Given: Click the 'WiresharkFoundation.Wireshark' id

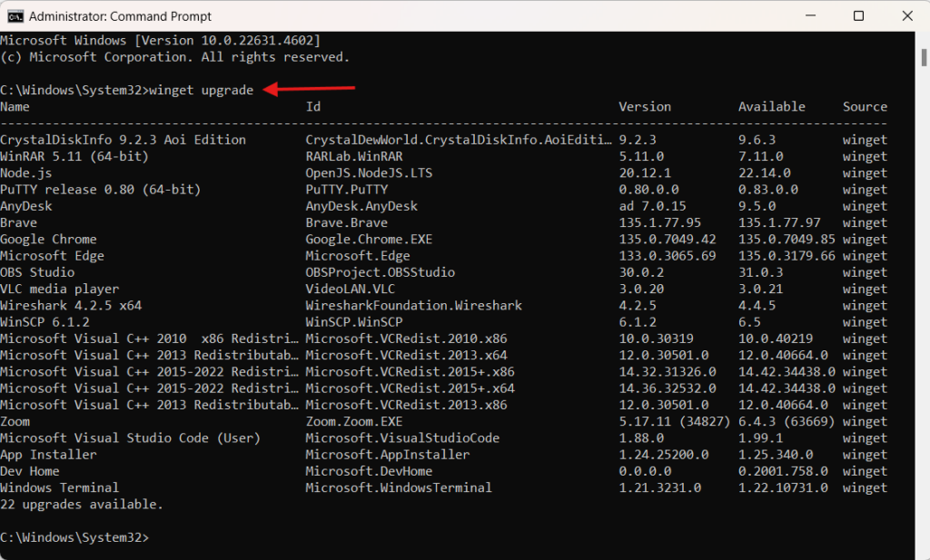Looking at the screenshot, I should 413,306.
